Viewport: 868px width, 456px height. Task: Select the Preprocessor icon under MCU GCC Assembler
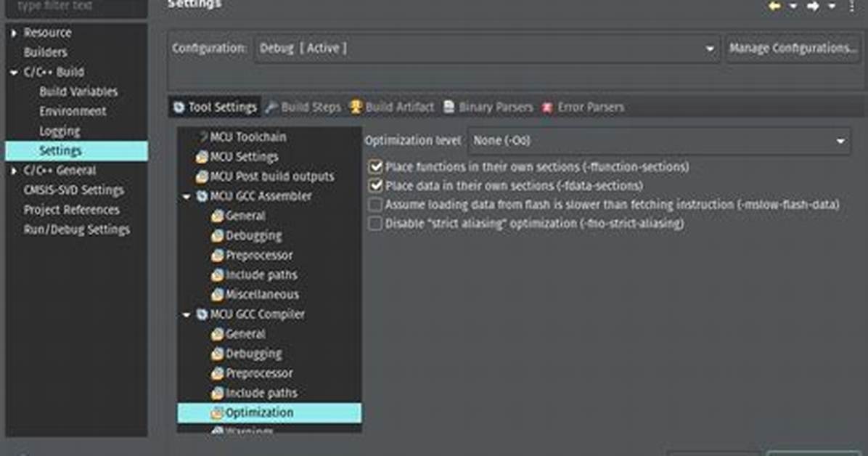[x=218, y=256]
